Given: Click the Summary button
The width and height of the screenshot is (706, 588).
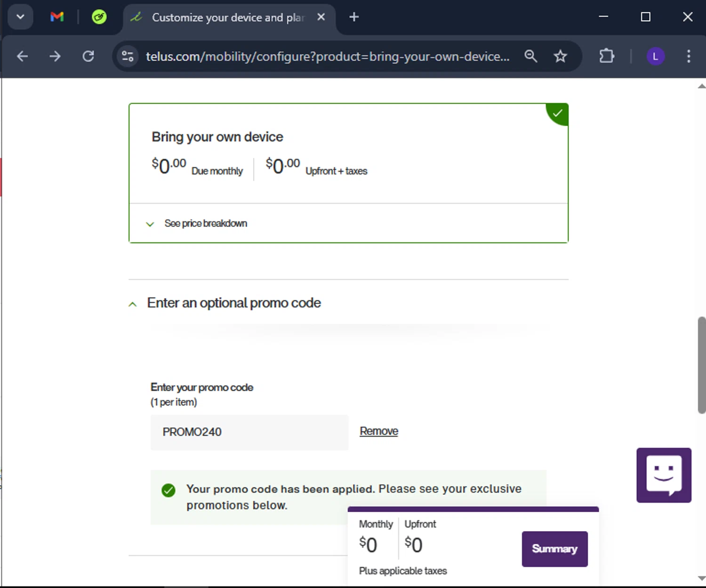Looking at the screenshot, I should pos(554,549).
